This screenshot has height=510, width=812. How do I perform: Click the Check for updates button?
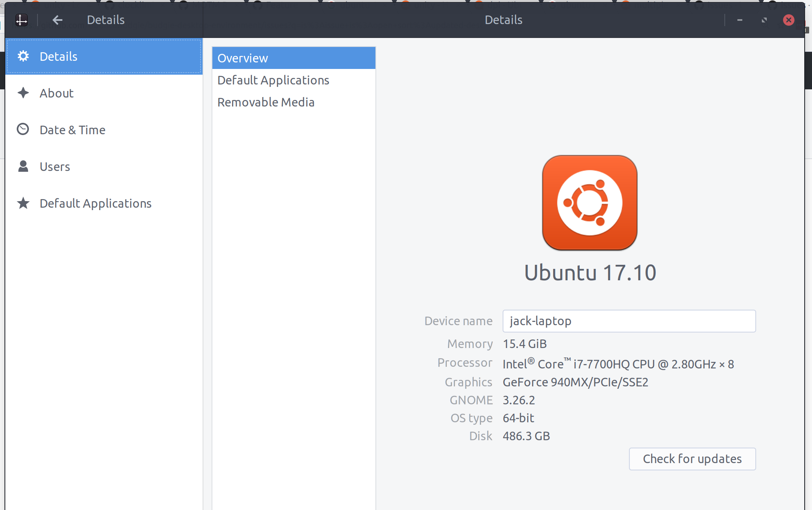[x=692, y=459]
